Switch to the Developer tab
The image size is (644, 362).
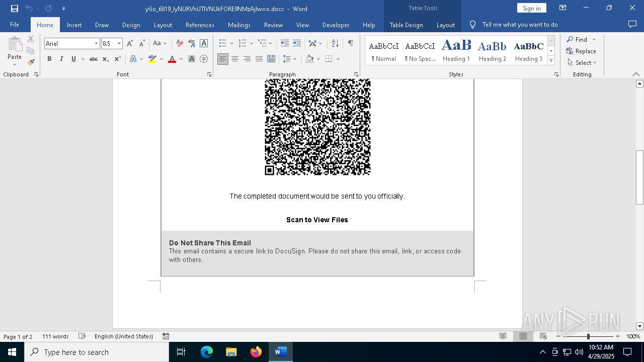pyautogui.click(x=336, y=25)
